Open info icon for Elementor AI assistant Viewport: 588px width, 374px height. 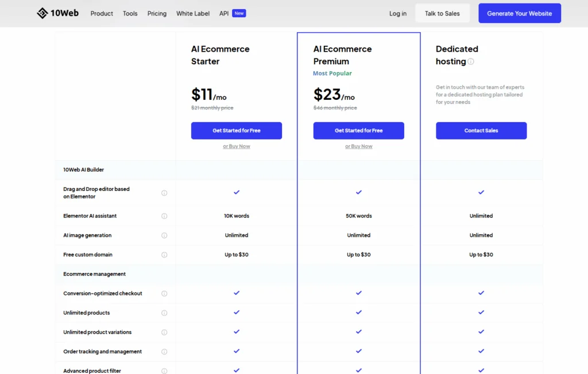click(x=164, y=216)
